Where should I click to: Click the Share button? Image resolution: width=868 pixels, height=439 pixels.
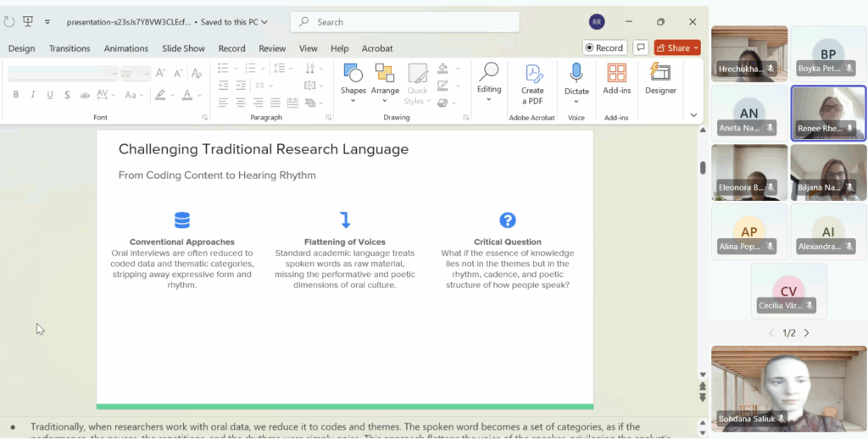point(676,47)
